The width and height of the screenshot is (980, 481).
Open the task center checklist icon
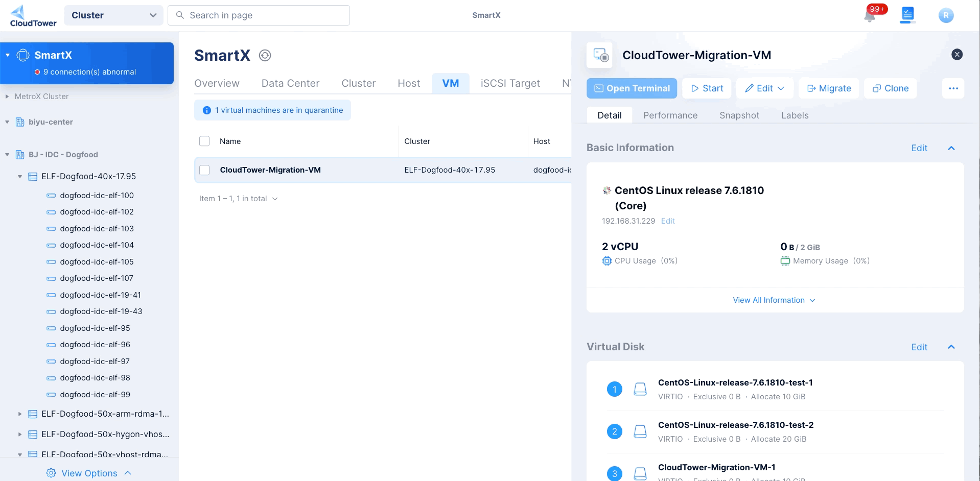(x=907, y=15)
